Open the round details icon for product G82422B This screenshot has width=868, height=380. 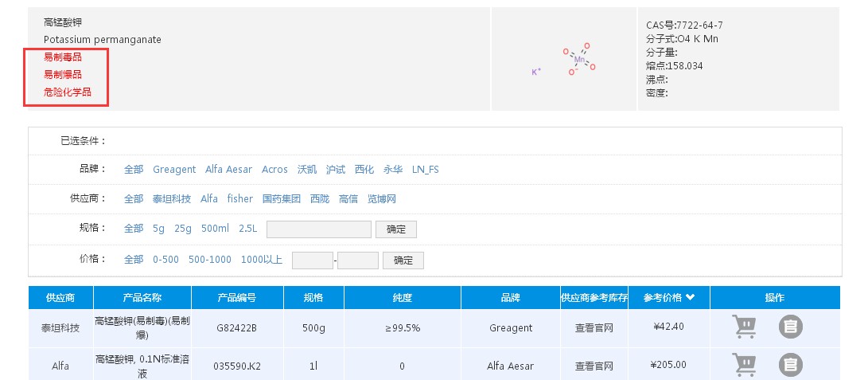(789, 327)
